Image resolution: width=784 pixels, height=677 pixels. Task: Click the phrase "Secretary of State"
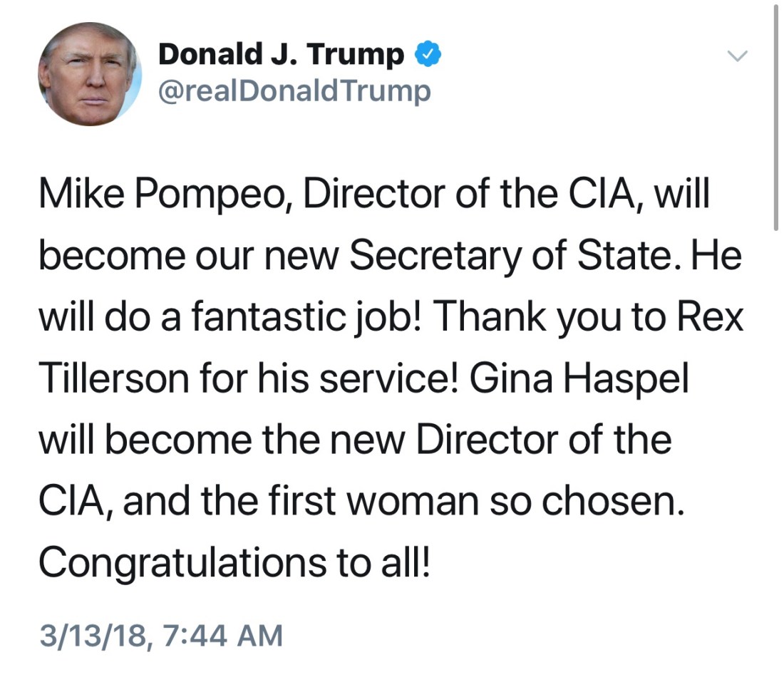point(485,257)
